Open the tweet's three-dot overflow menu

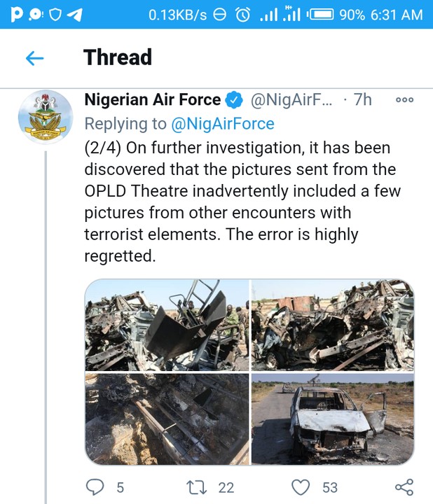tap(405, 100)
